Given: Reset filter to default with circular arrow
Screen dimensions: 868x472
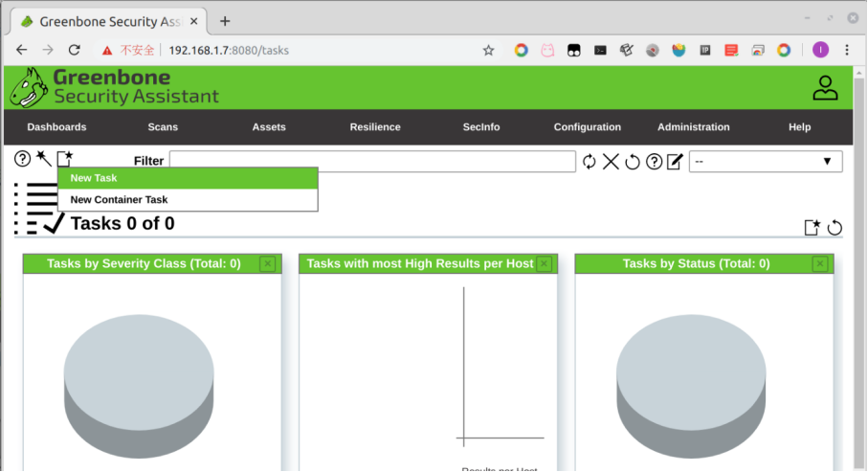Looking at the screenshot, I should point(633,162).
